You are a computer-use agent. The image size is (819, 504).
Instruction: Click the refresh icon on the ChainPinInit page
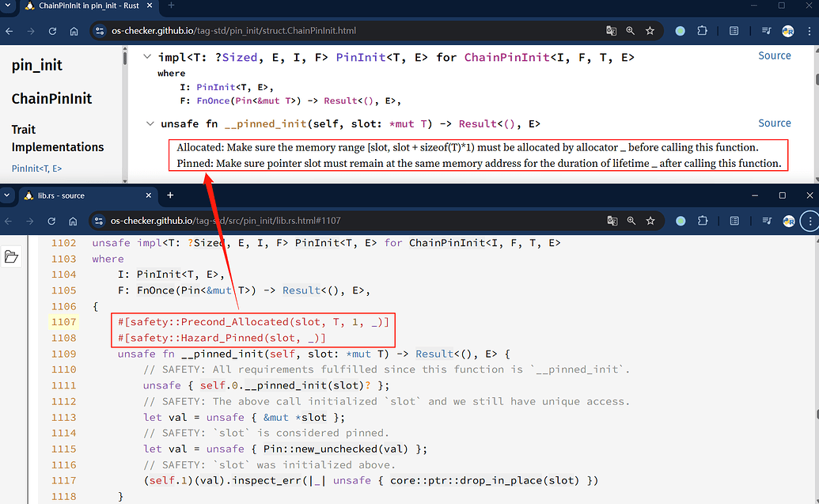click(x=51, y=30)
